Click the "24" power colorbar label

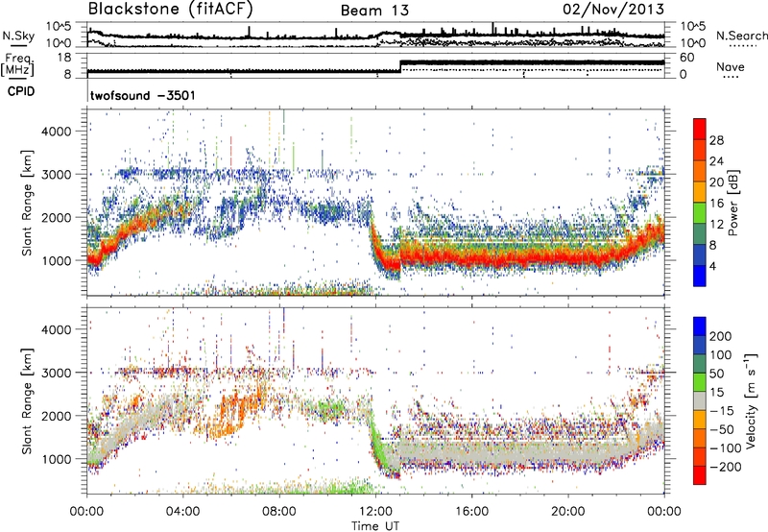[716, 161]
